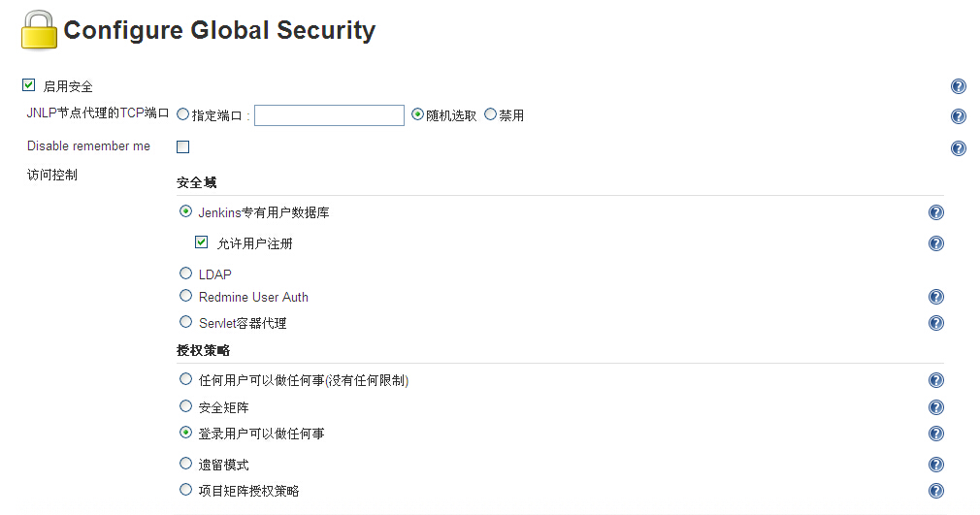
Task: Select the 指定端口 radio button
Action: [x=183, y=114]
